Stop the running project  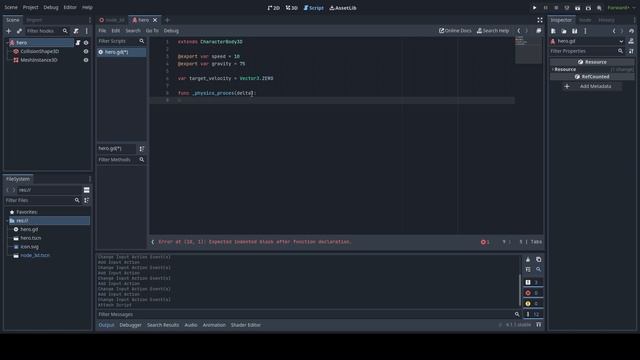point(556,8)
